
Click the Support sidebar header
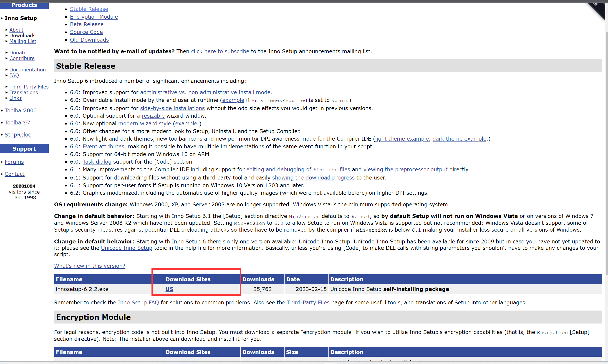tap(24, 149)
